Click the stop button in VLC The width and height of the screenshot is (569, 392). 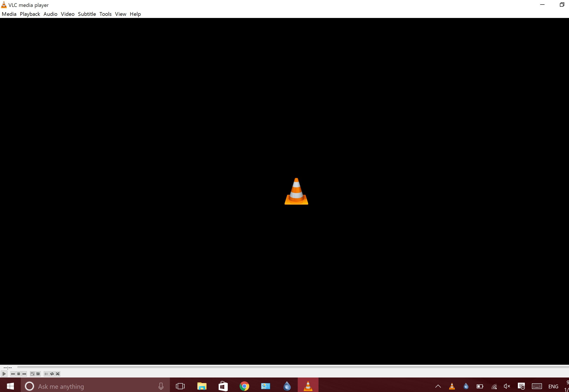pos(19,374)
